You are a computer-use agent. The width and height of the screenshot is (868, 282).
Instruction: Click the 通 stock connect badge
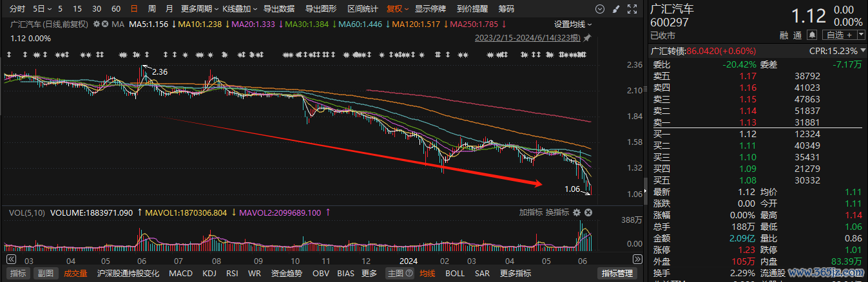pyautogui.click(x=798, y=35)
